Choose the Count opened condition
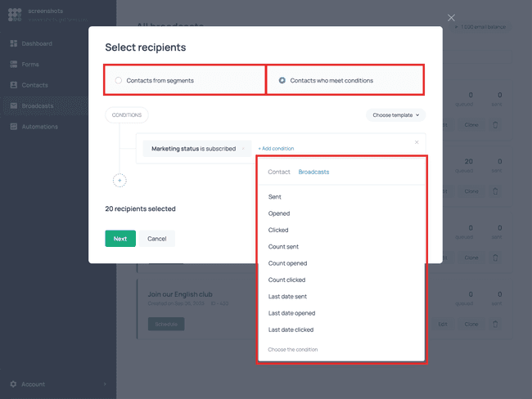 (x=288, y=263)
